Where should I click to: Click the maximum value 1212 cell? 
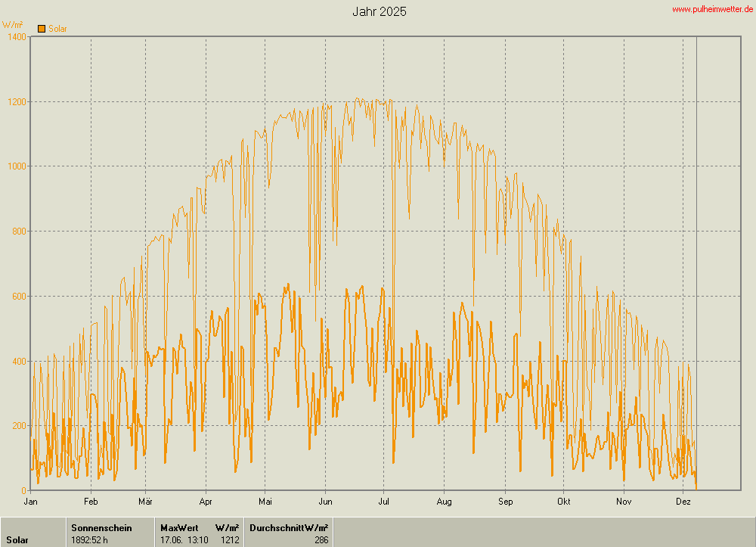230,540
